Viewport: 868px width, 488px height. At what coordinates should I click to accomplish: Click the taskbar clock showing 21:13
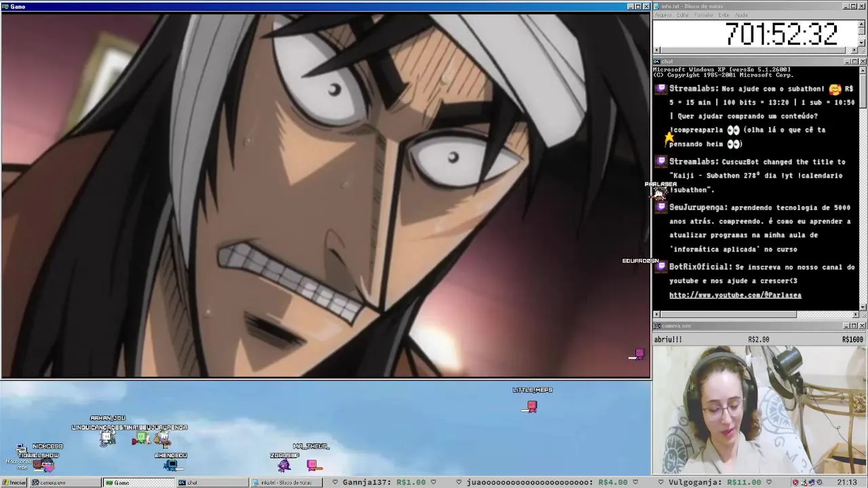(846, 483)
